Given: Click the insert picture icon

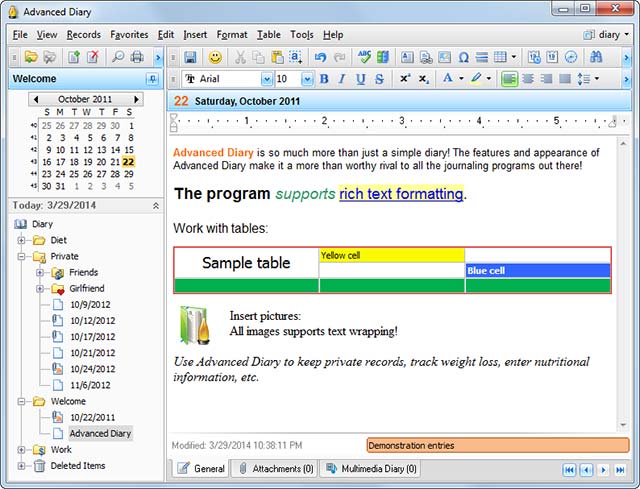Looking at the screenshot, I should (444, 57).
